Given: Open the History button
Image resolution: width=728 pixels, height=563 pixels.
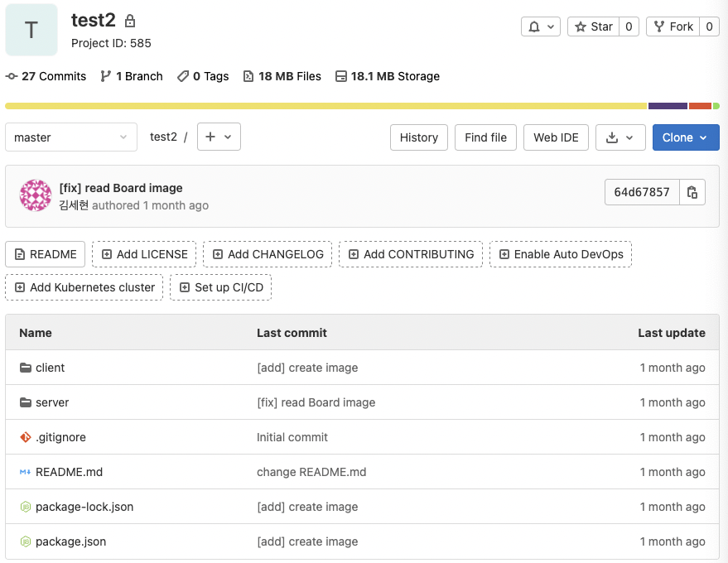Looking at the screenshot, I should pyautogui.click(x=419, y=137).
